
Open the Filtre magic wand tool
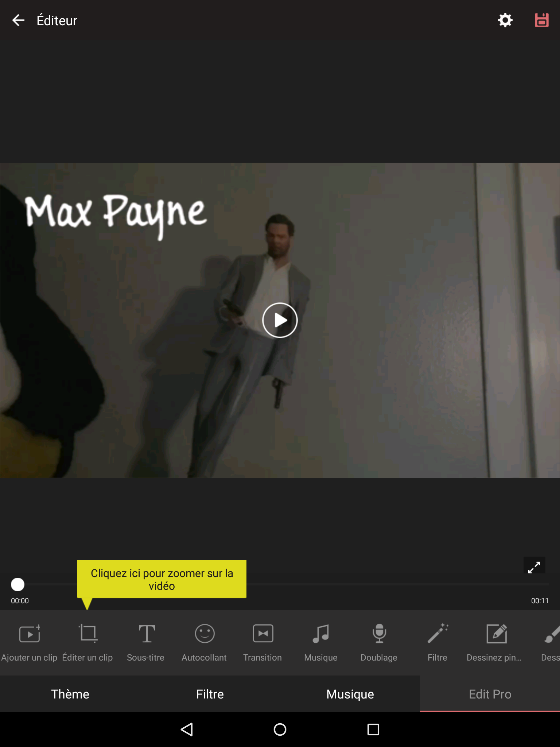[x=437, y=643]
